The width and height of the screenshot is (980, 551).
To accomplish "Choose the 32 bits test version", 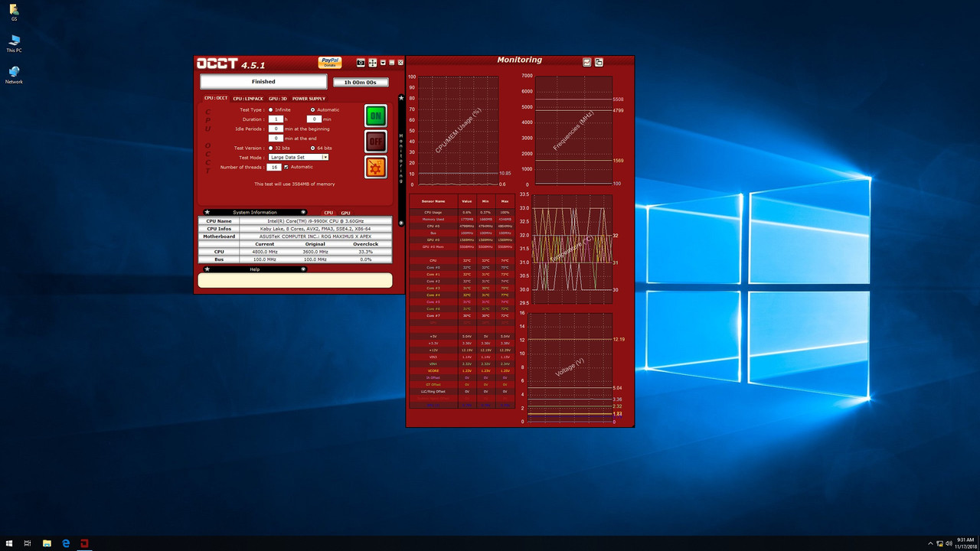I will coord(270,148).
